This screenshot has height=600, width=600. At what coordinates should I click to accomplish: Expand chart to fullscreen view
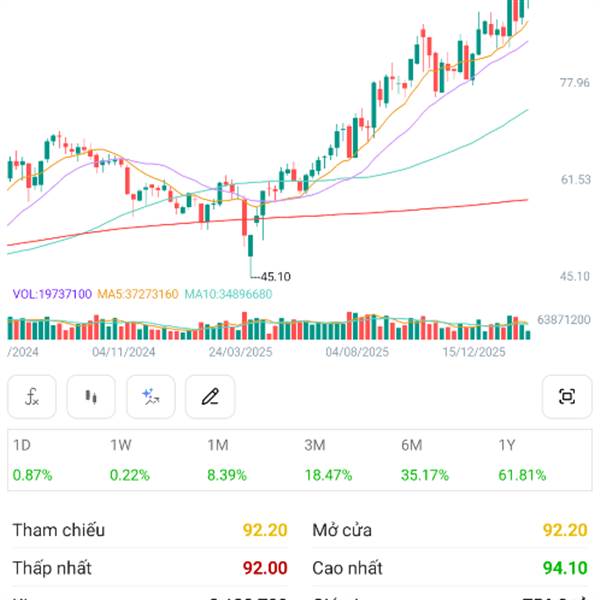pyautogui.click(x=567, y=397)
